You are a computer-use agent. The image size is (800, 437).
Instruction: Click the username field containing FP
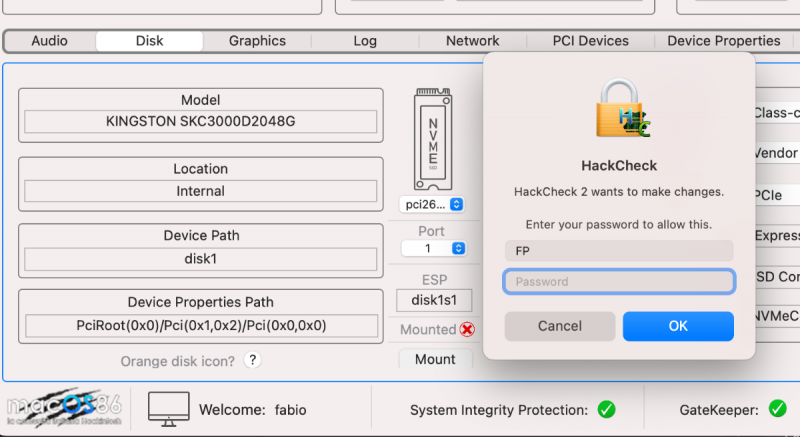coord(619,250)
